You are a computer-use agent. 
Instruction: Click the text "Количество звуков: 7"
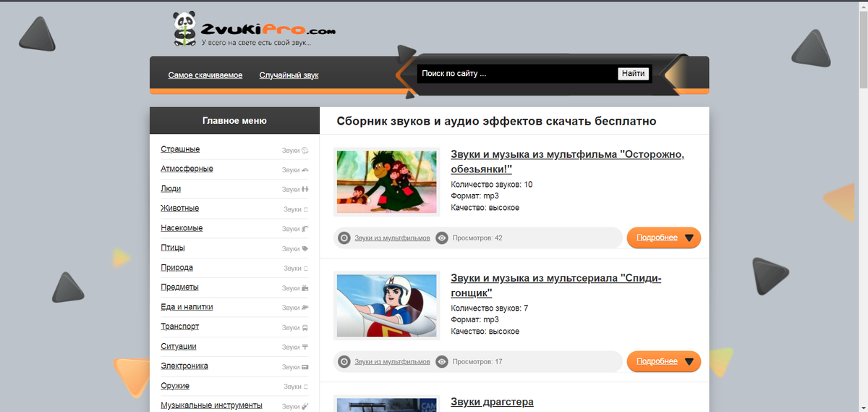(490, 308)
